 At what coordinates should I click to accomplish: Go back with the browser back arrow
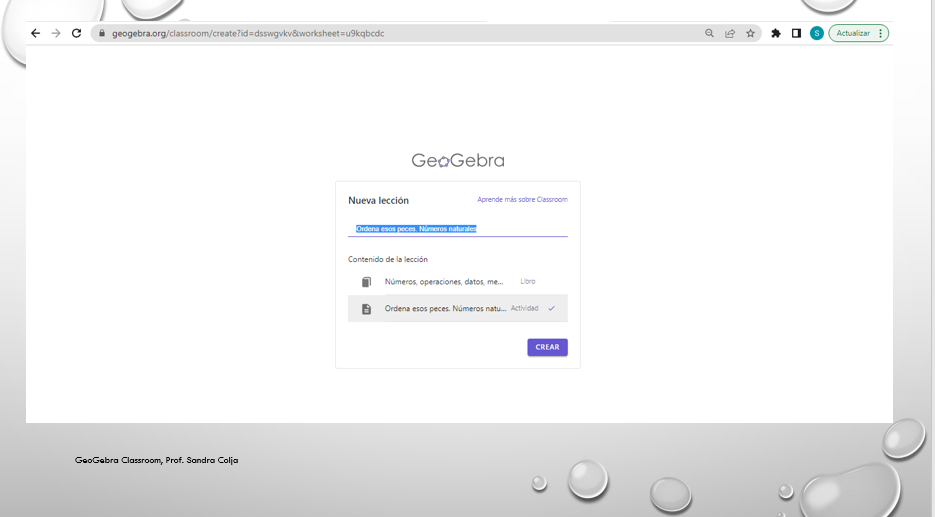pos(35,33)
